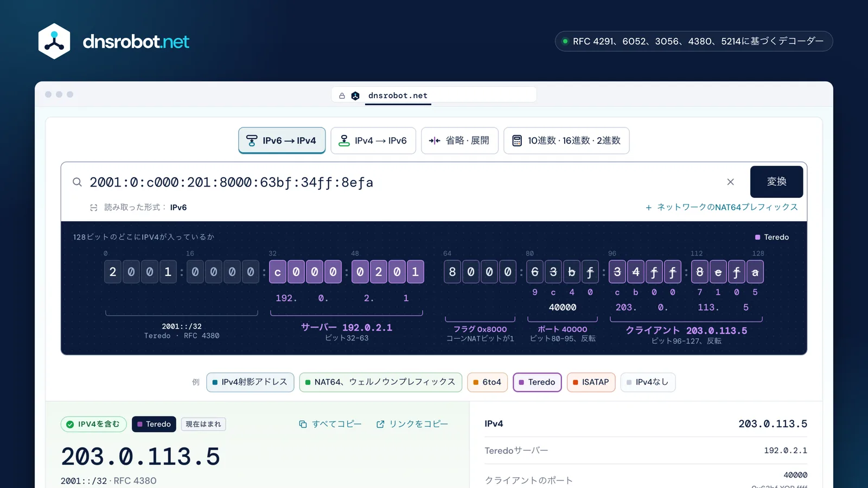Click the フラグ 0x8000 label
Image resolution: width=868 pixels, height=488 pixels.
(480, 329)
